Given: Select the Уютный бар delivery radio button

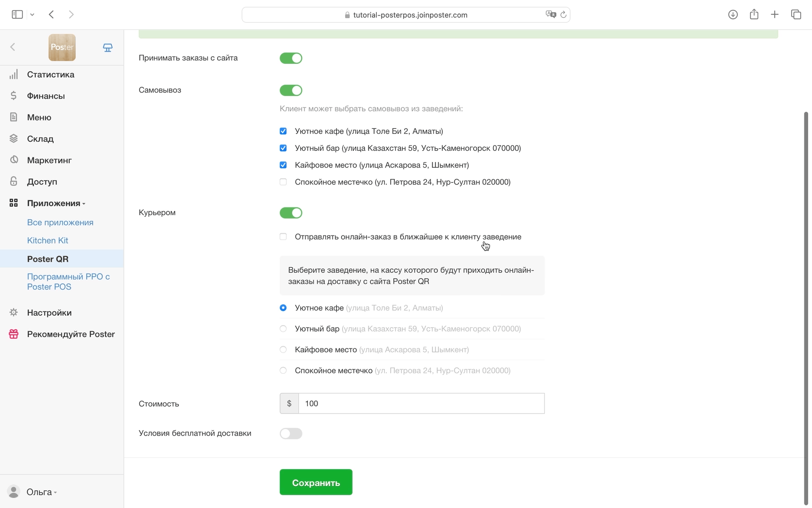Looking at the screenshot, I should (283, 329).
